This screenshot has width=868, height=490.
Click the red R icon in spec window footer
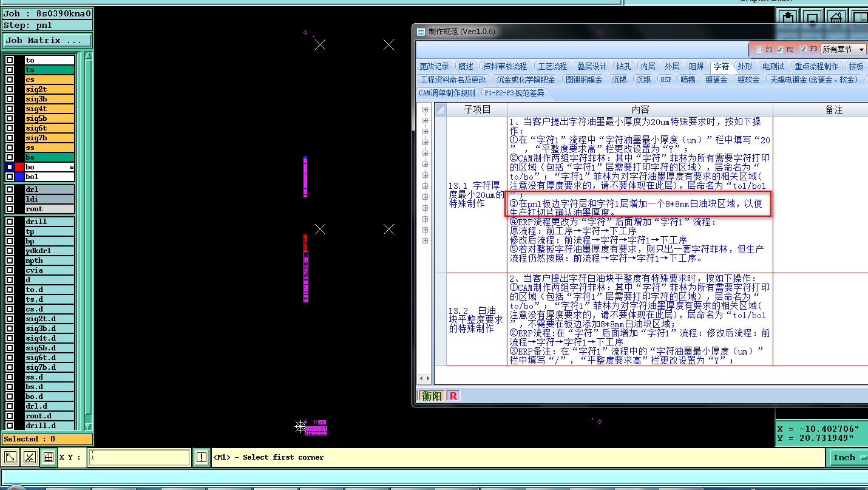[x=453, y=396]
